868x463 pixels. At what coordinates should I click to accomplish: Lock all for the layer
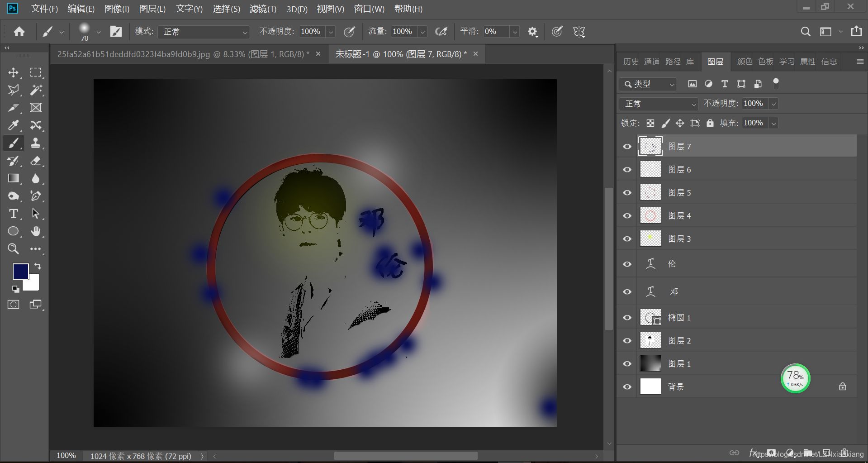click(x=710, y=123)
